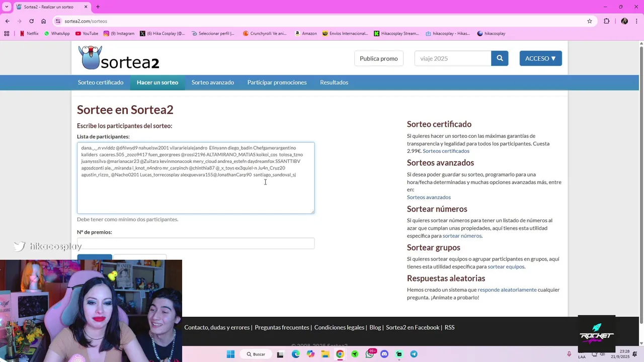644x362 pixels.
Task: Click Buscar in Windows taskbar
Action: click(255, 354)
